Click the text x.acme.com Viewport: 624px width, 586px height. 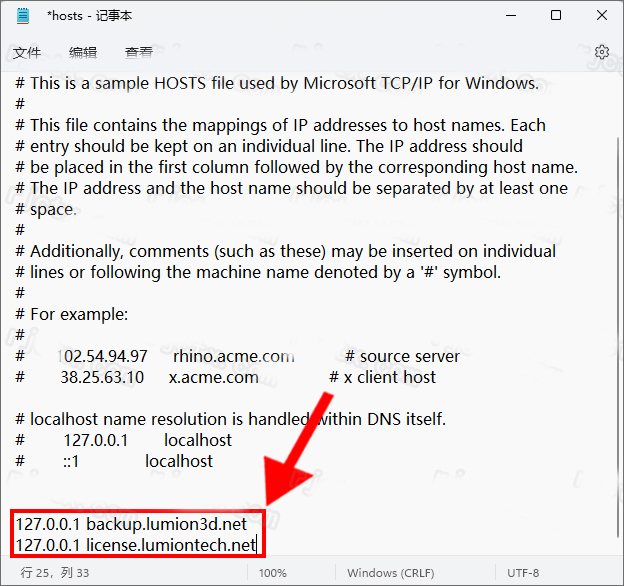click(214, 377)
